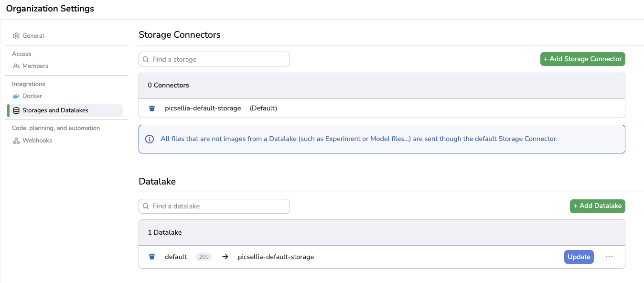The height and width of the screenshot is (283, 644).
Task: Click the Members people icon
Action: coord(16,66)
